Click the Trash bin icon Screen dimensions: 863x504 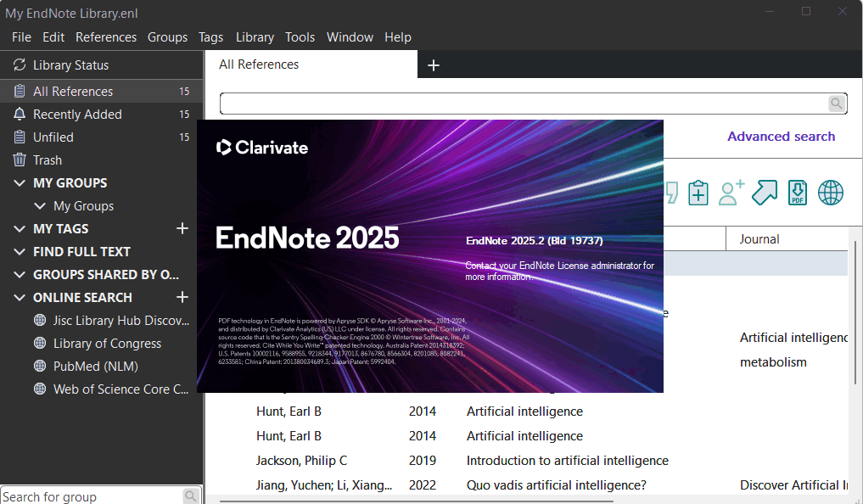[20, 160]
